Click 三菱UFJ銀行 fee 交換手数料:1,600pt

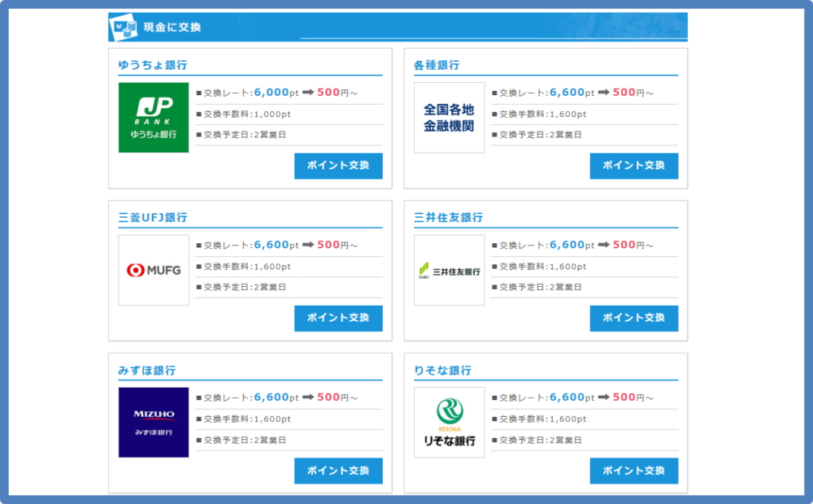[x=244, y=267]
